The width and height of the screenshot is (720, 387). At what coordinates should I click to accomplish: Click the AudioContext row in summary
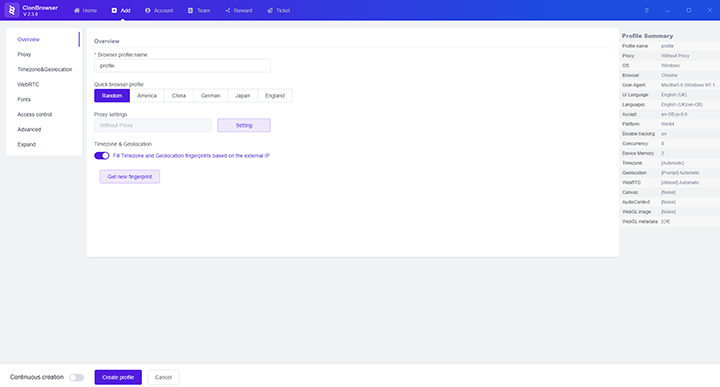[x=669, y=202]
